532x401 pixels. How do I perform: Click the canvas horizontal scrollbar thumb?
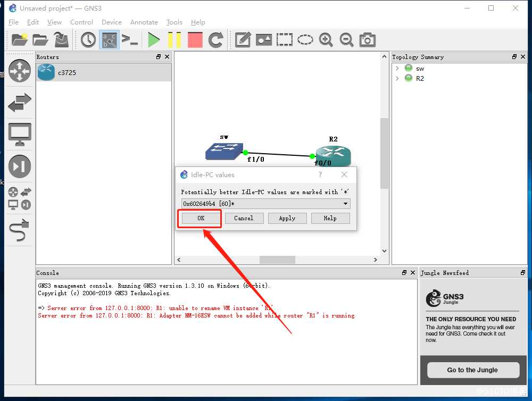277,260
